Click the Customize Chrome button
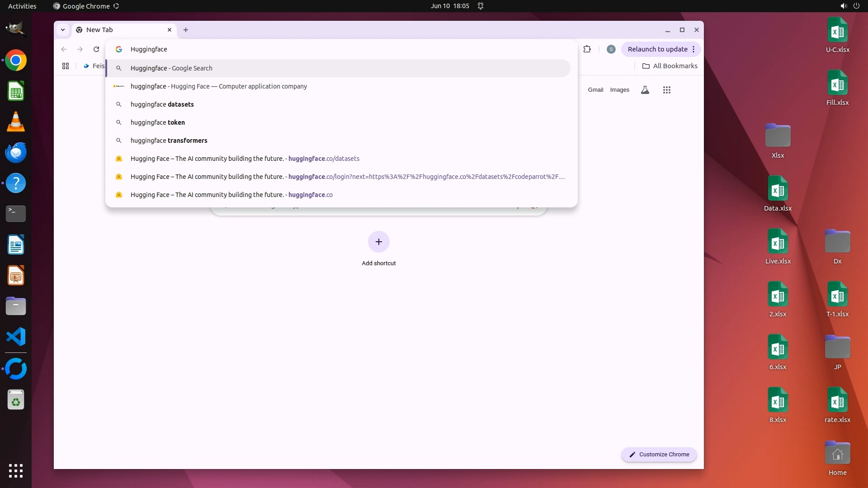Screen dimensions: 868x488 [x=659, y=455]
